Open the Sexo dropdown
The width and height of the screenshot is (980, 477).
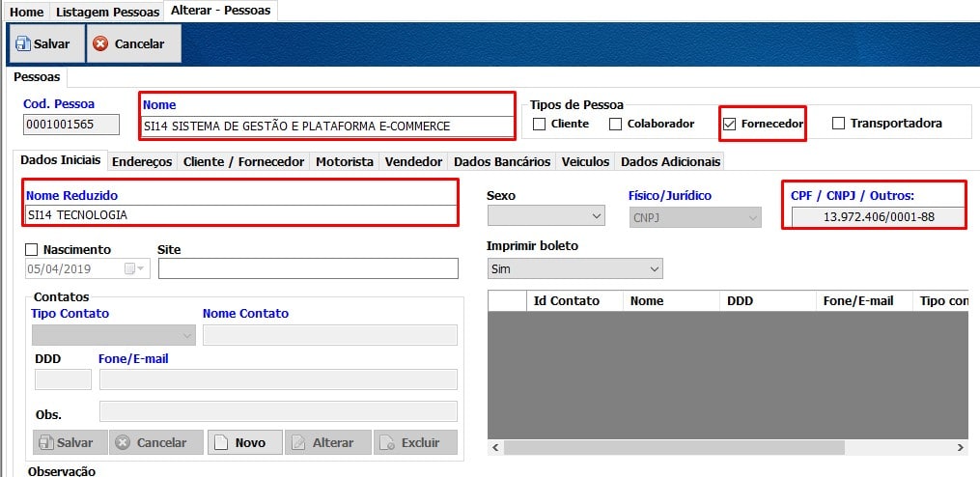tap(546, 215)
